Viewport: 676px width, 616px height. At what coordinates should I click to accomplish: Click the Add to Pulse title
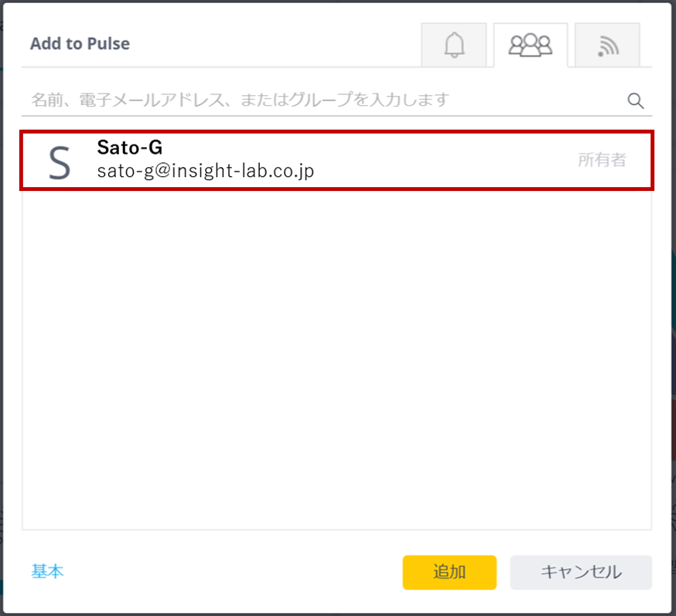click(80, 43)
